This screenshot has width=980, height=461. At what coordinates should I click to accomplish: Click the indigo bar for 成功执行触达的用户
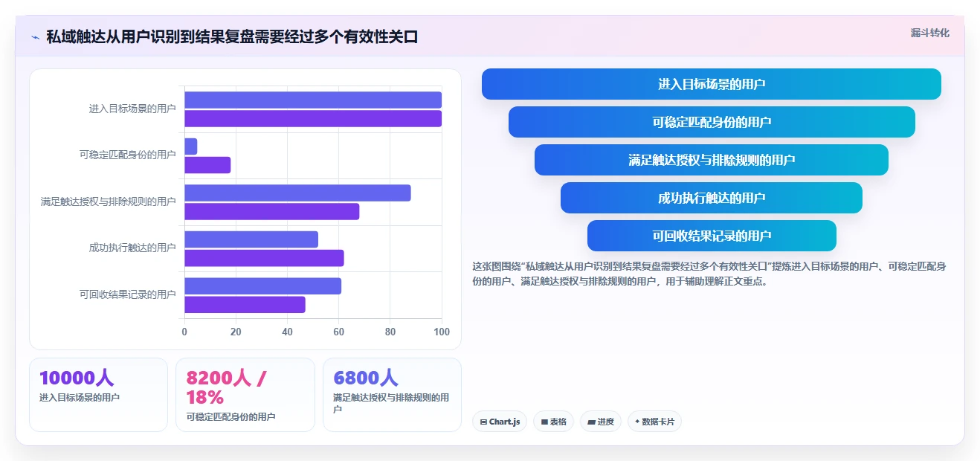(x=251, y=239)
